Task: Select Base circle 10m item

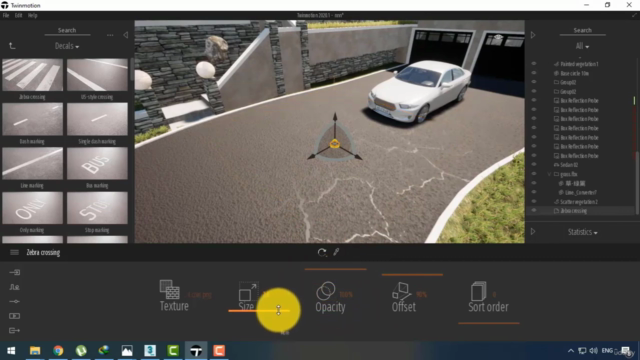Action: pyautogui.click(x=574, y=73)
